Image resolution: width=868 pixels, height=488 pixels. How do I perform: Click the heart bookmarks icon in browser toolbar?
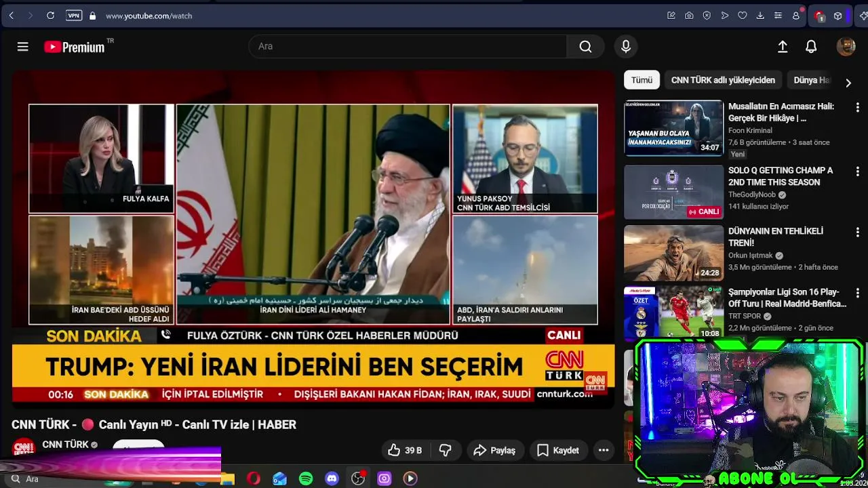pos(743,16)
